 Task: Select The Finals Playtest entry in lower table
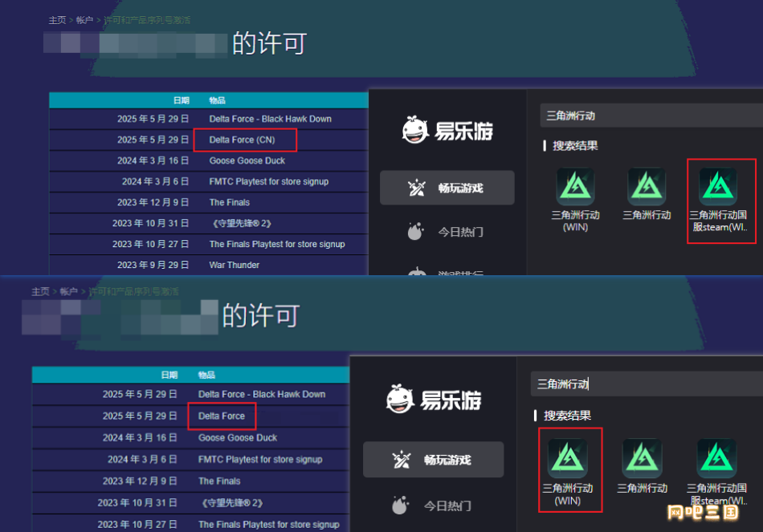point(268,524)
